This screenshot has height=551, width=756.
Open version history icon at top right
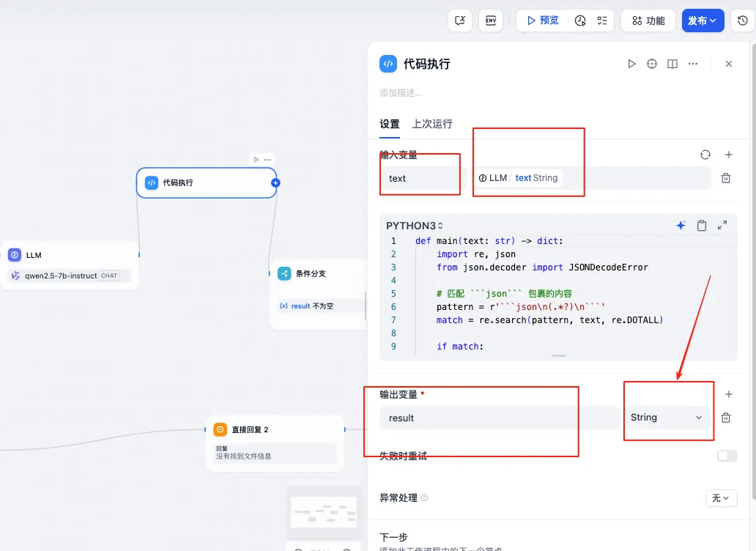(743, 21)
